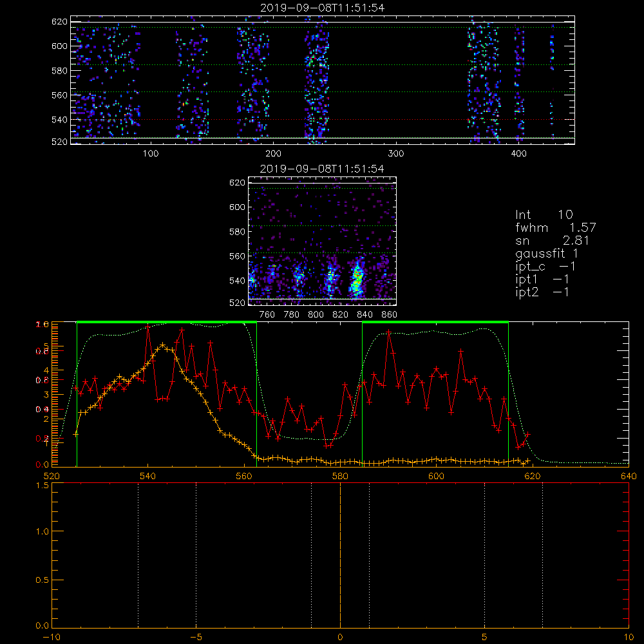The height and width of the screenshot is (644, 644).
Task: Click x-axis label 400 on top spectrogram
Action: point(518,154)
